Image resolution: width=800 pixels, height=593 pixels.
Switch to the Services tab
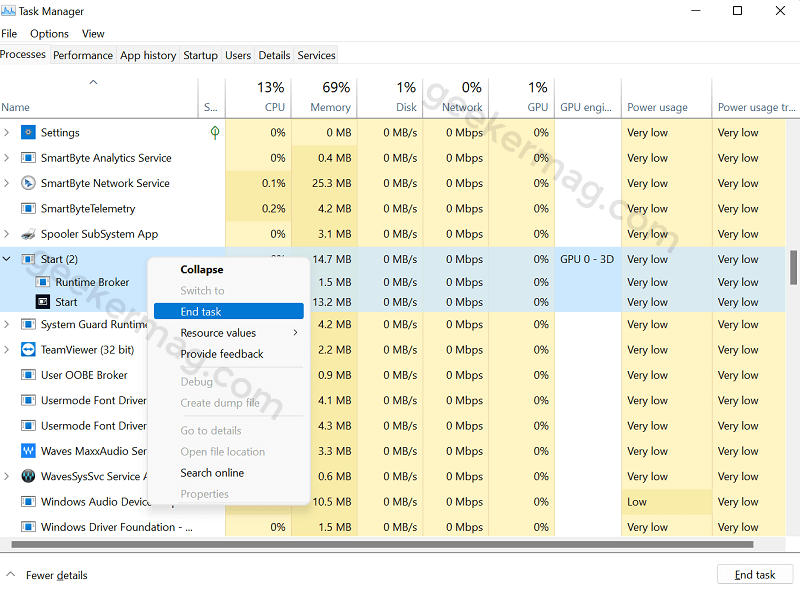tap(316, 55)
